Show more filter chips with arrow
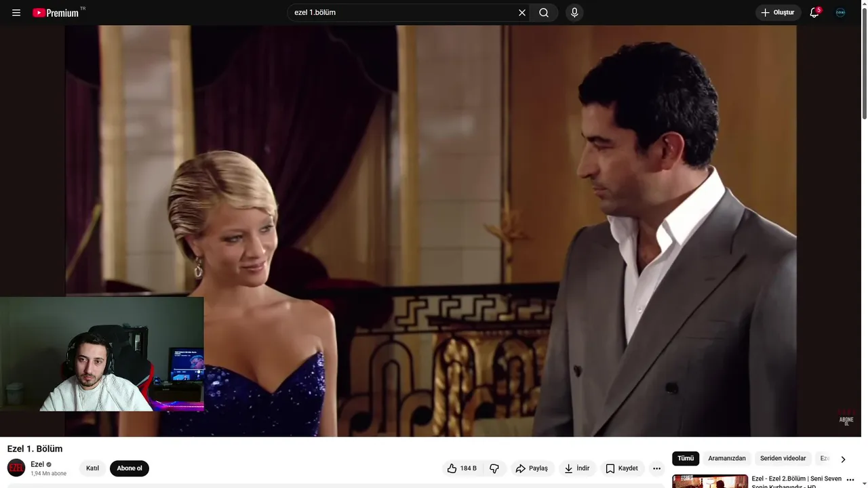 843,459
